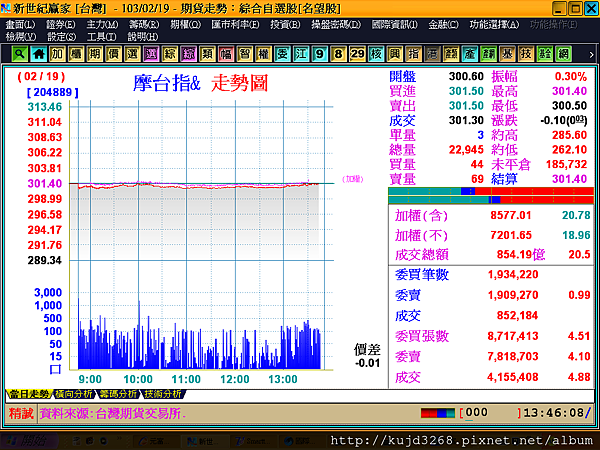This screenshot has width=600, height=450.
Task: Click the [204889] code above chart
Action: click(53, 92)
